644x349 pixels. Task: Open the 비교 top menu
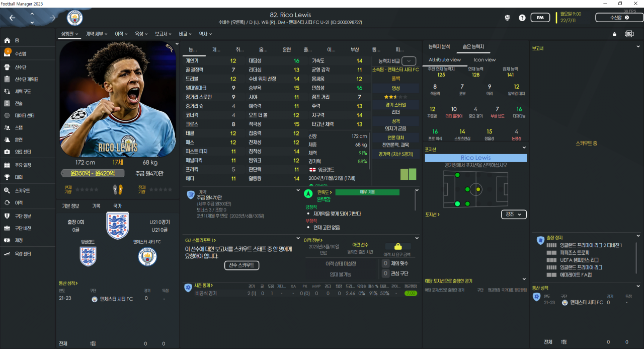point(185,34)
